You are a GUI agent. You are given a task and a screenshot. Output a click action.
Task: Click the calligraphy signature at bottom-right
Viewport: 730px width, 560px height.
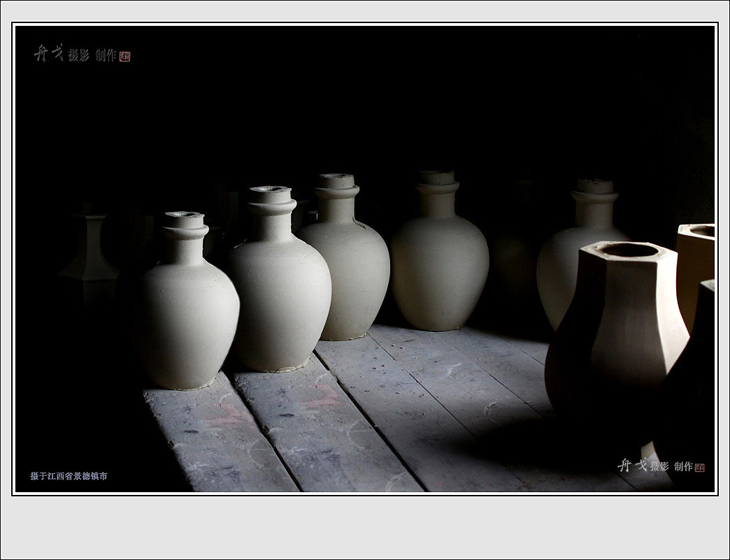pos(632,465)
